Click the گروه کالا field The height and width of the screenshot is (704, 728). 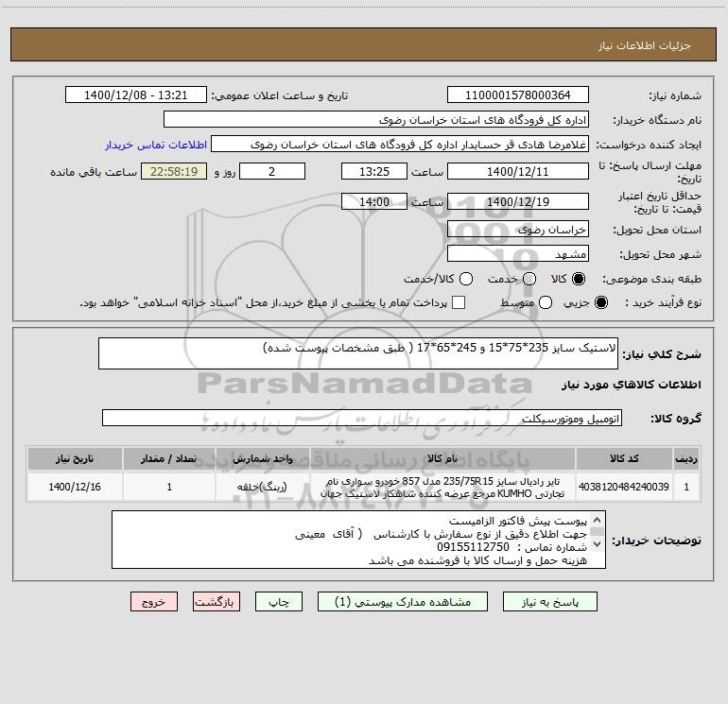[362, 418]
